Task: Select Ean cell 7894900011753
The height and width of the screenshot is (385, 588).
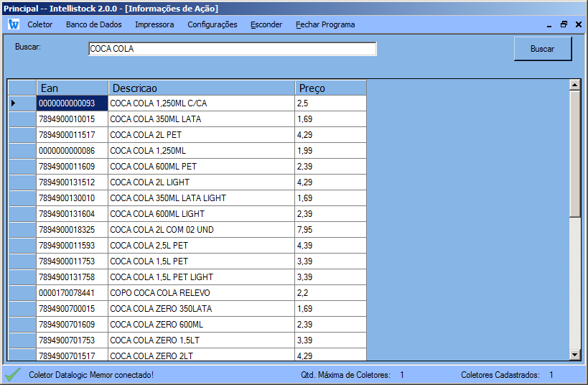Action: coord(73,261)
